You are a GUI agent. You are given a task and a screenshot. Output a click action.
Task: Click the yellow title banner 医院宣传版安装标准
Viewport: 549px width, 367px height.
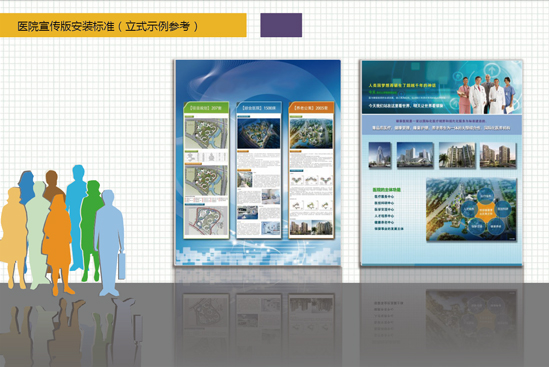click(x=123, y=25)
